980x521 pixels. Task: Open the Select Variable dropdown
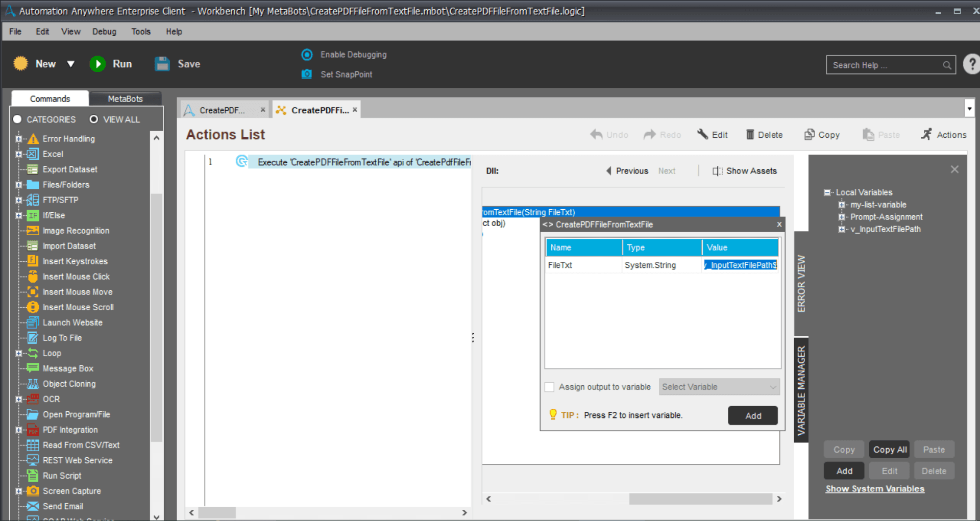[719, 387]
